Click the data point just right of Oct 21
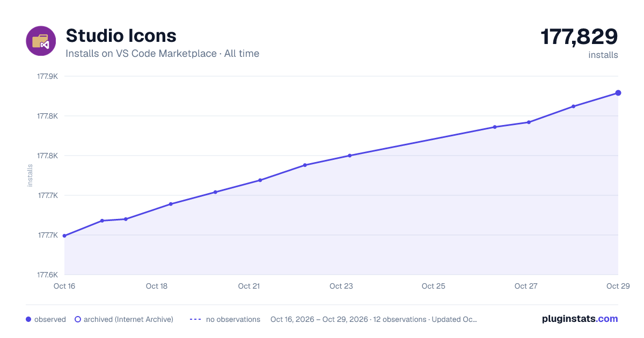This screenshot has height=338, width=644. (260, 180)
